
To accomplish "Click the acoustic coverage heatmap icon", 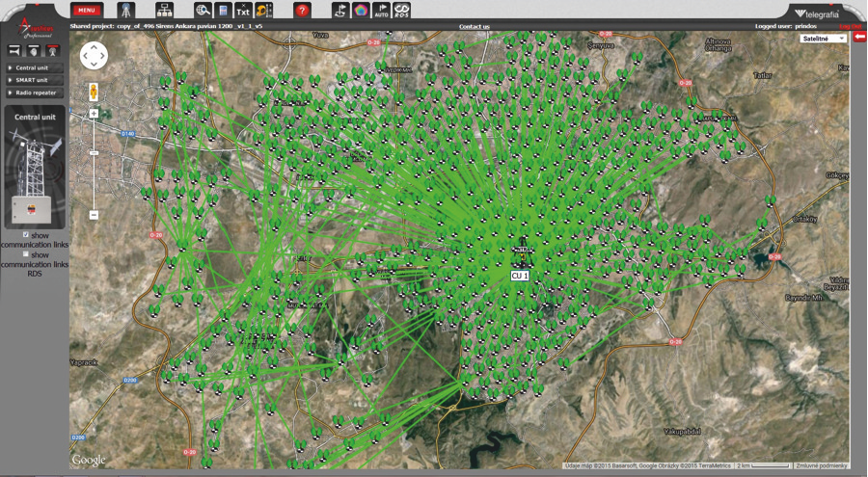I will 361,11.
